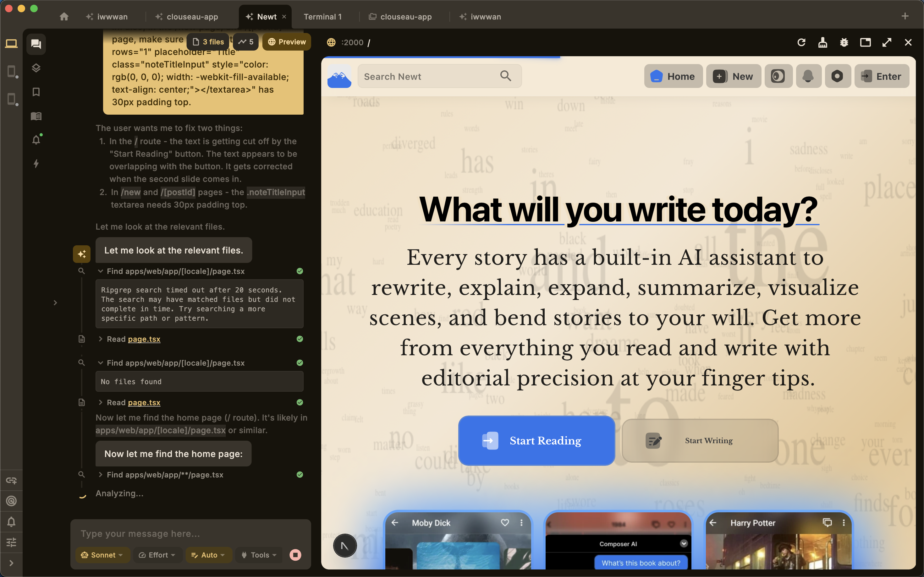Open the Newt navbar notifications bell
924x577 pixels.
(808, 76)
